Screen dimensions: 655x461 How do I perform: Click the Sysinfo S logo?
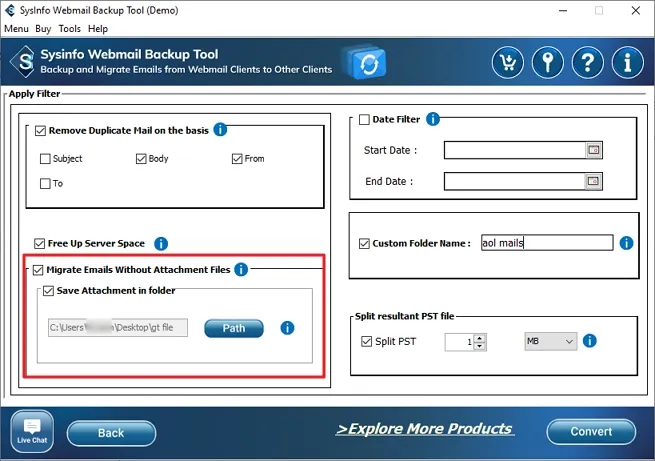point(24,62)
